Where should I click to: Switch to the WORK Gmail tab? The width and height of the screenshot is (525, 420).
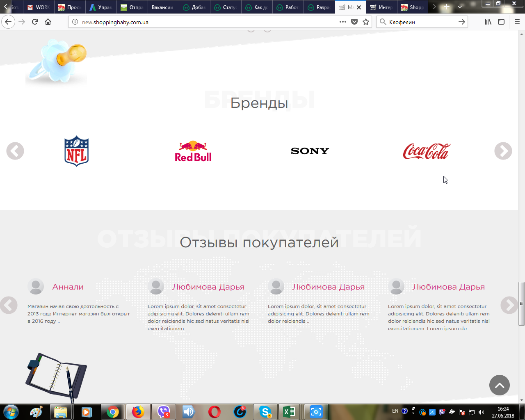(x=38, y=7)
